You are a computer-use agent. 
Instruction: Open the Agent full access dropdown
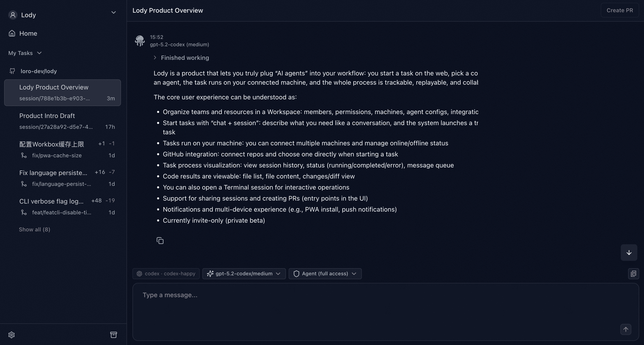(325, 273)
